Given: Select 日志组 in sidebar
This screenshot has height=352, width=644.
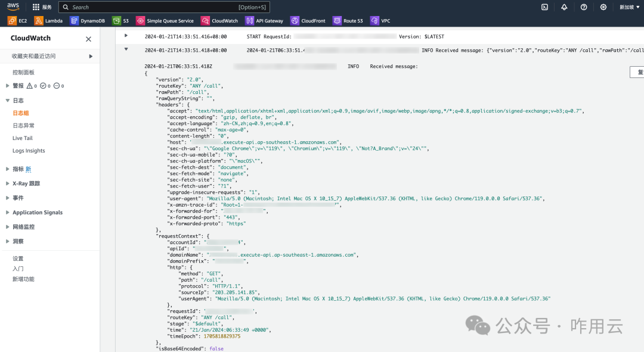Looking at the screenshot, I should (20, 113).
